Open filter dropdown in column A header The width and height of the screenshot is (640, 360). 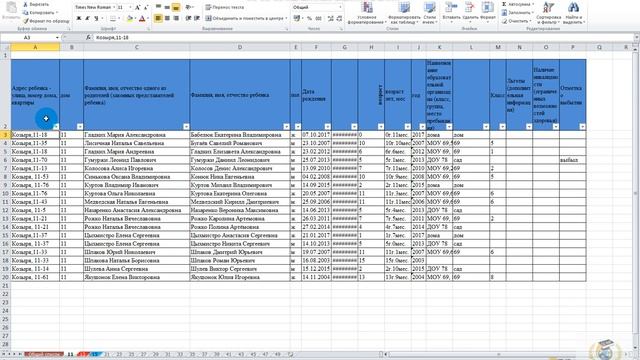pos(56,127)
